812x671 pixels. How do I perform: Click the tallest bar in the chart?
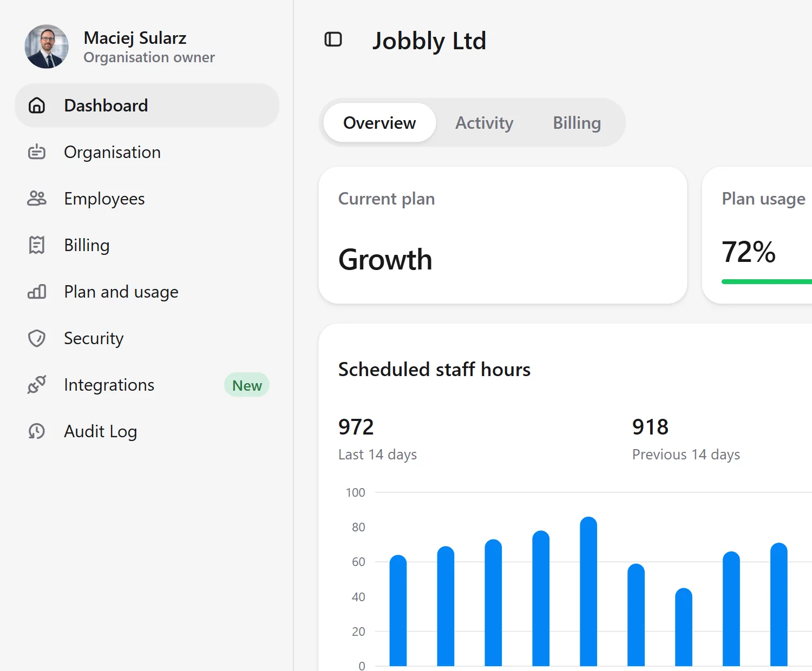point(588,591)
